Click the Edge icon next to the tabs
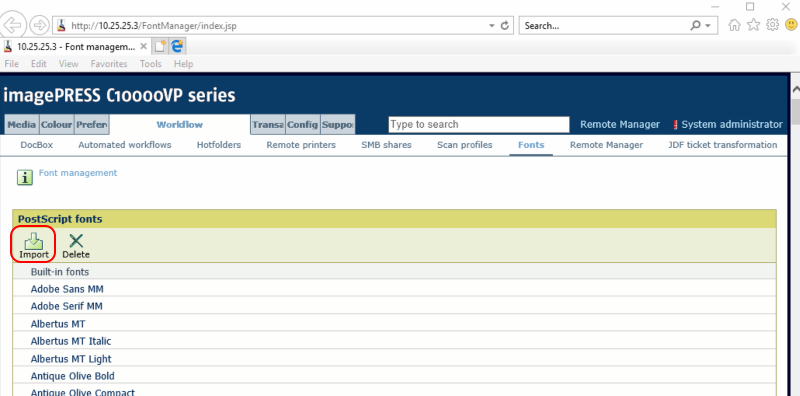The width and height of the screenshot is (800, 396). pyautogui.click(x=177, y=46)
